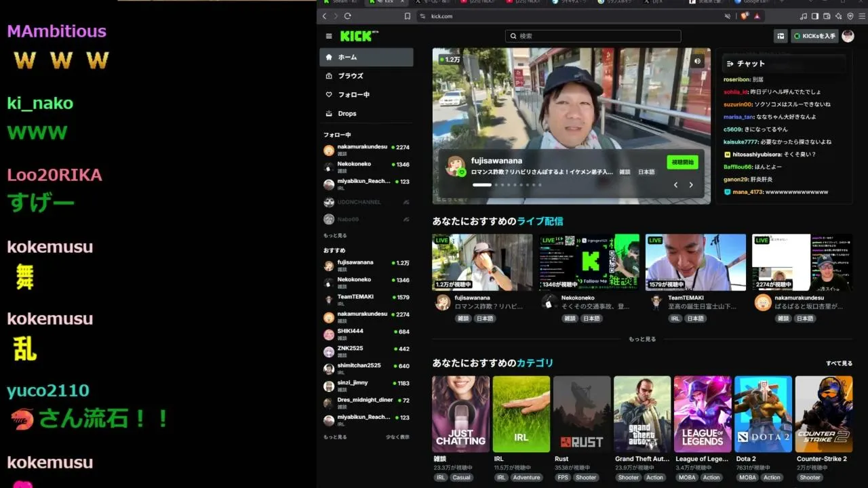Open the Dota 2 category card
Image resolution: width=868 pixels, height=488 pixels.
(764, 414)
